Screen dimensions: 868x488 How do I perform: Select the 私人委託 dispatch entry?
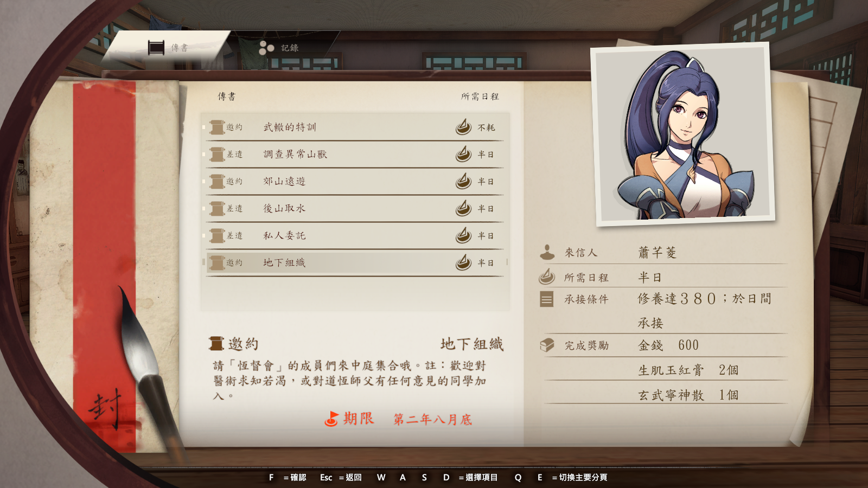point(355,236)
